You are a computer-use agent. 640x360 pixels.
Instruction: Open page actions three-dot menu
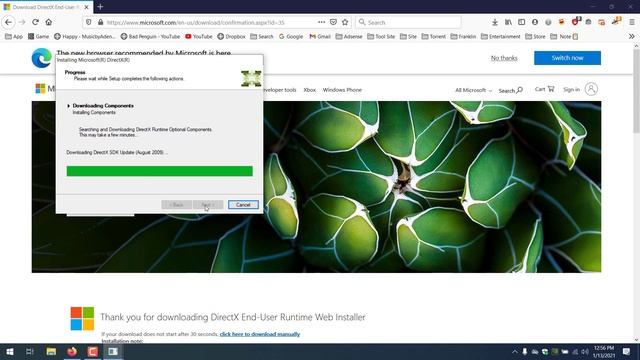[x=322, y=22]
